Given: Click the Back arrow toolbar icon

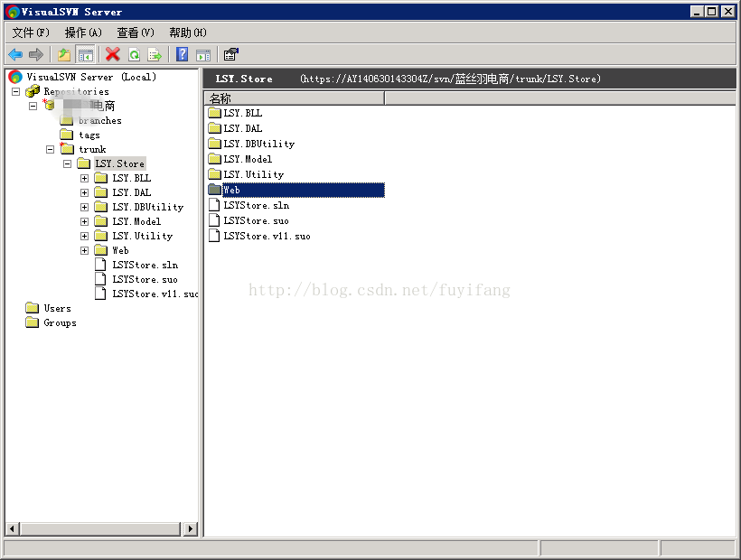Looking at the screenshot, I should [15, 55].
